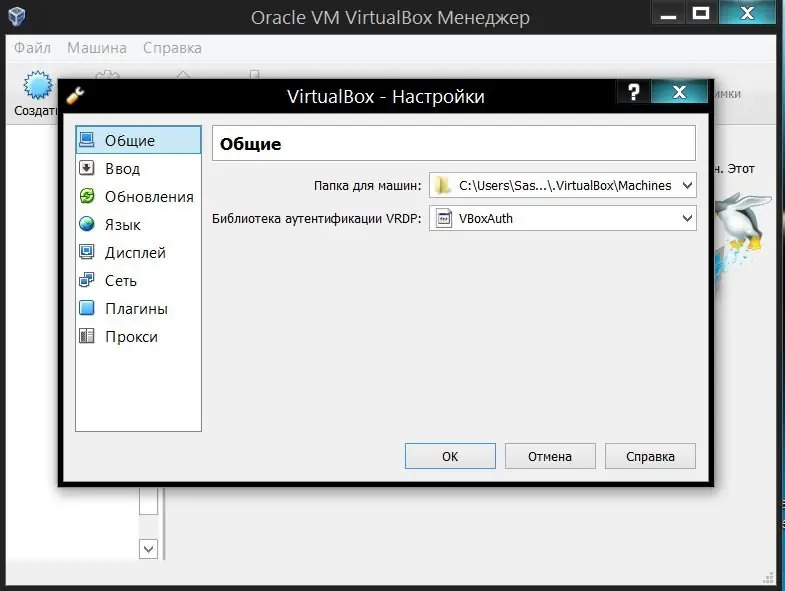
Task: Click the Папка для машин label
Action: 367,186
